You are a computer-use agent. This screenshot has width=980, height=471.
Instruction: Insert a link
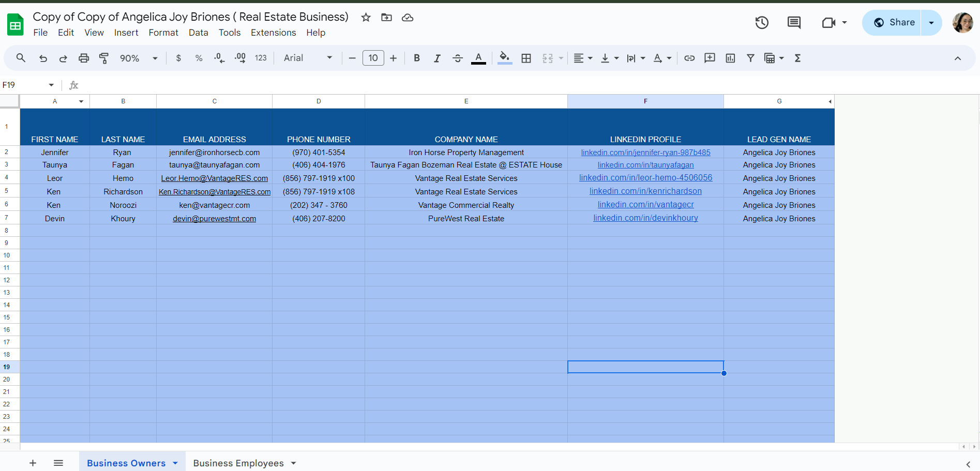click(x=689, y=58)
